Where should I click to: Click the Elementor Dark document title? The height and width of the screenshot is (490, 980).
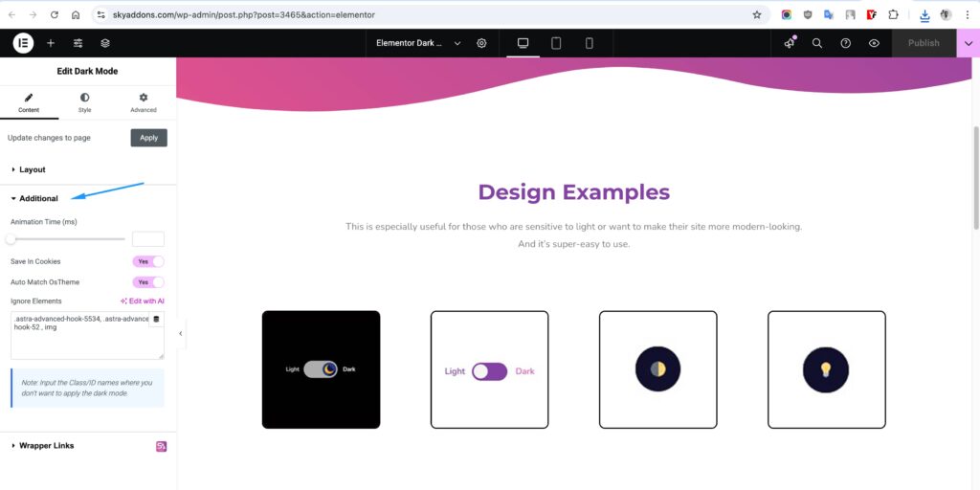coord(410,43)
